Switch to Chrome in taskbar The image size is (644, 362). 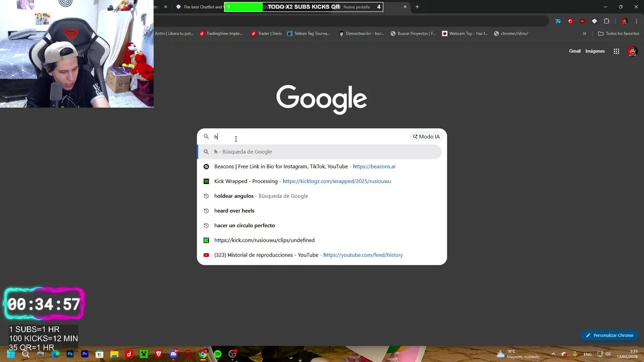(203, 354)
